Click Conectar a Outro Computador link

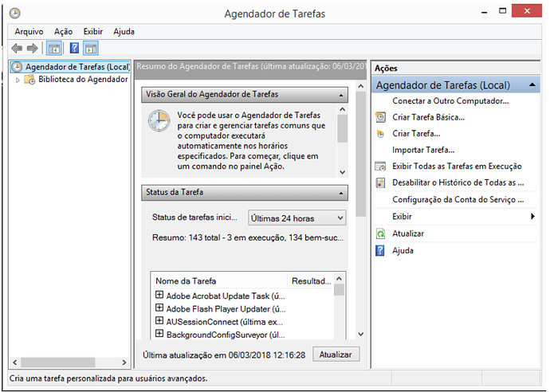click(450, 101)
